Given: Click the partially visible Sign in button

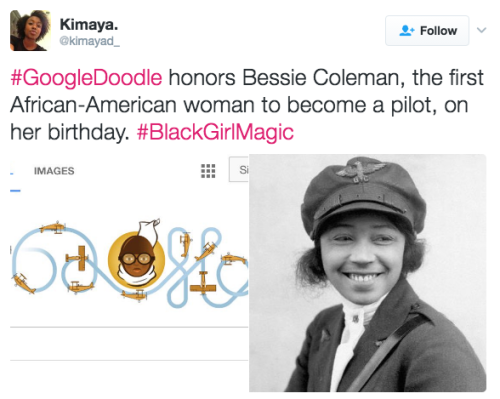Looking at the screenshot, I should [x=239, y=170].
